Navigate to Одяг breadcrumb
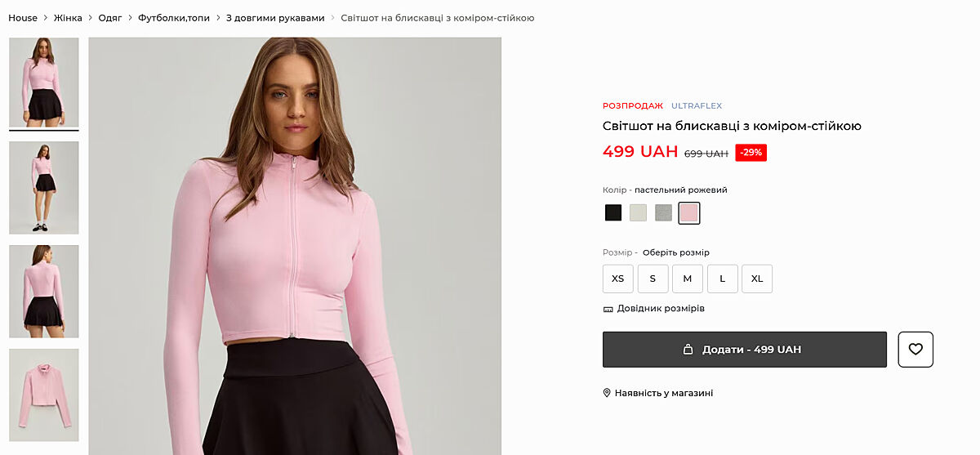Image resolution: width=980 pixels, height=455 pixels. pos(110,18)
